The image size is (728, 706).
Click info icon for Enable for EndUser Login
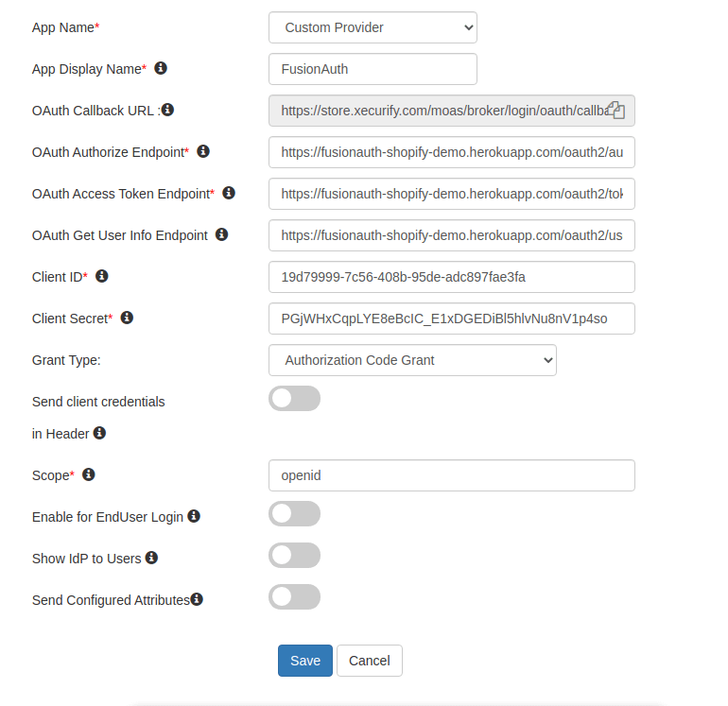[194, 516]
